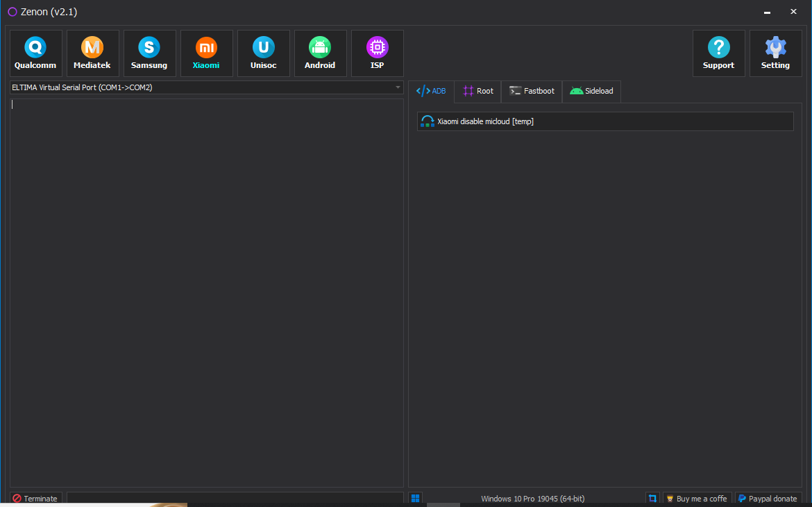Screen dimensions: 812x507
Task: Open the Support page button
Action: point(719,53)
